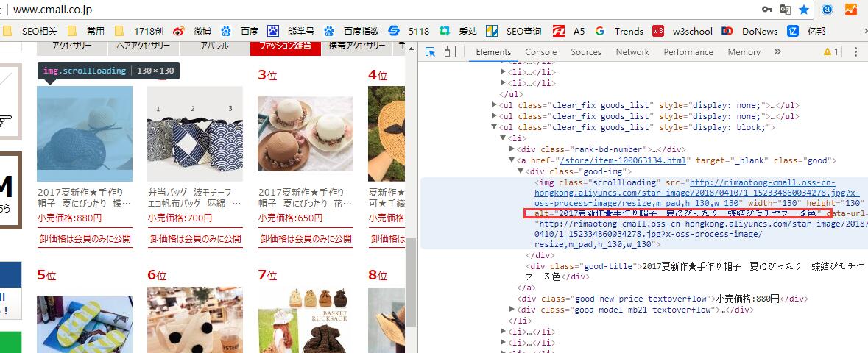The image size is (868, 353).
Task: Open the Google Trends bookmark
Action: pyautogui.click(x=619, y=31)
